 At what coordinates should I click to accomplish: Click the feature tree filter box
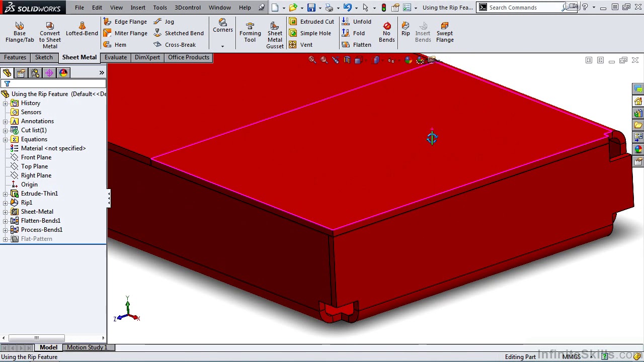pos(53,84)
